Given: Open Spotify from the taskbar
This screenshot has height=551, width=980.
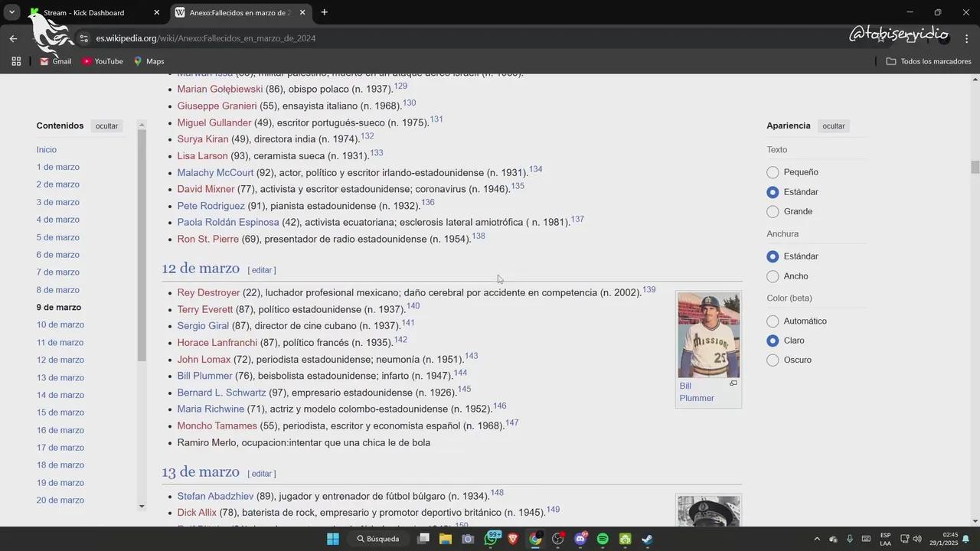Looking at the screenshot, I should (603, 539).
